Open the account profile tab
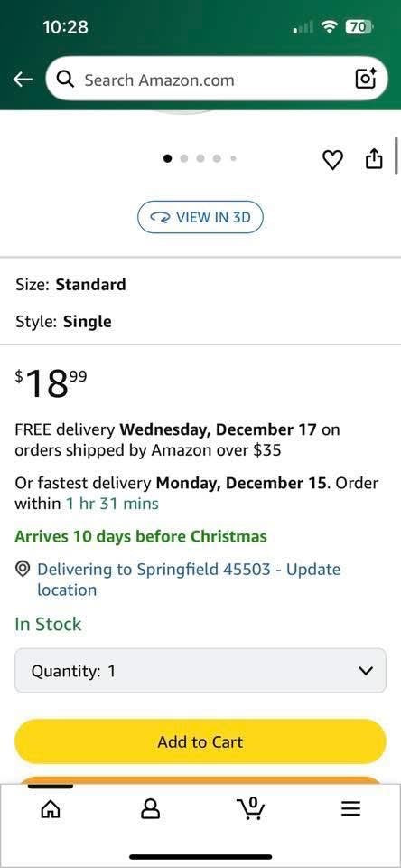 click(150, 809)
